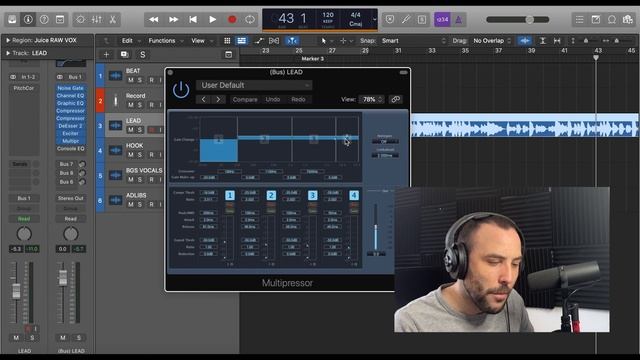Image resolution: width=640 pixels, height=360 pixels.
Task: Open the Functions menu
Action: click(x=162, y=41)
